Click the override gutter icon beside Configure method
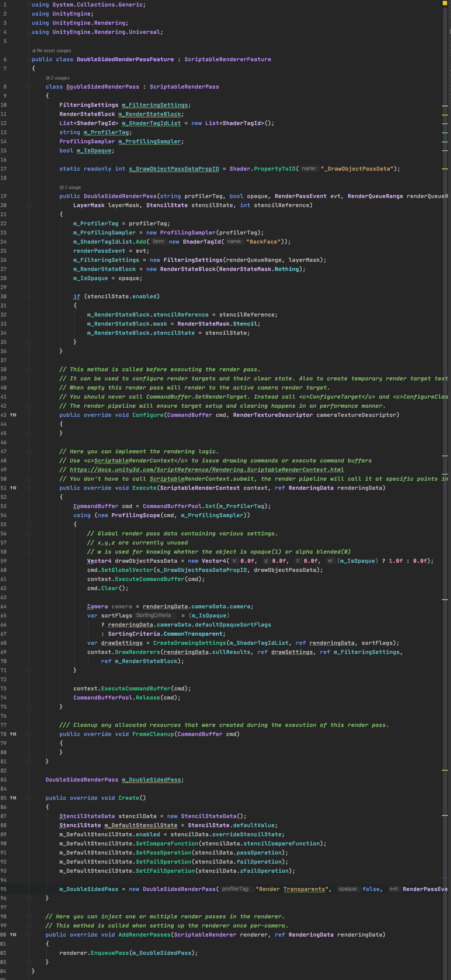Screen dimensions: 451x980 [x=13, y=415]
